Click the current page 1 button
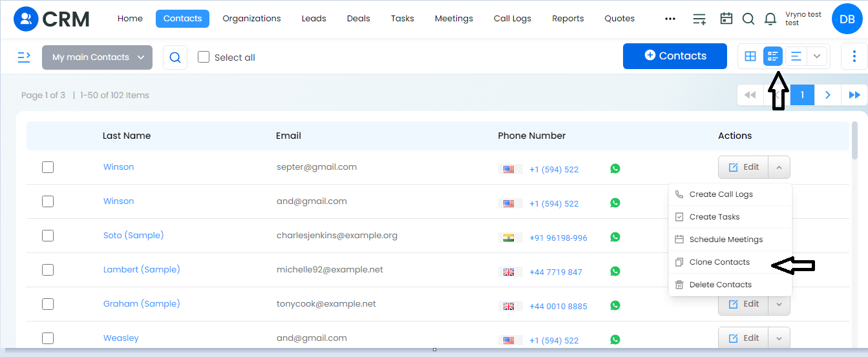Image resolution: width=868 pixels, height=357 pixels. [802, 95]
